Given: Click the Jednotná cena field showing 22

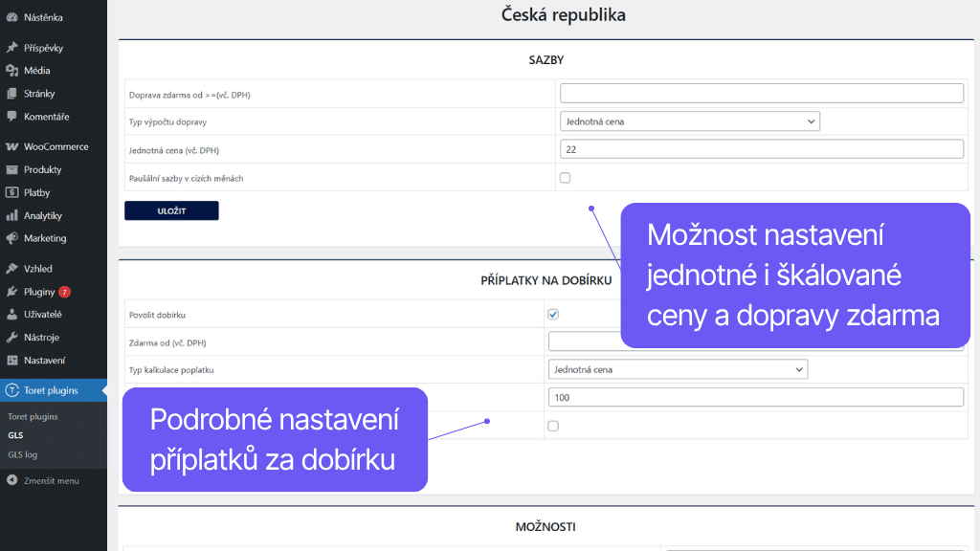Looking at the screenshot, I should coord(761,148).
